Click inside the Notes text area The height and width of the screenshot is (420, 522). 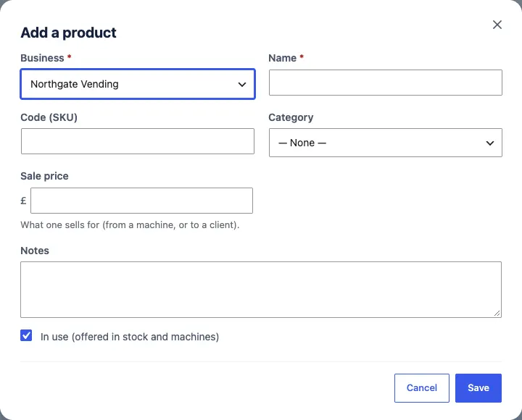pos(261,290)
